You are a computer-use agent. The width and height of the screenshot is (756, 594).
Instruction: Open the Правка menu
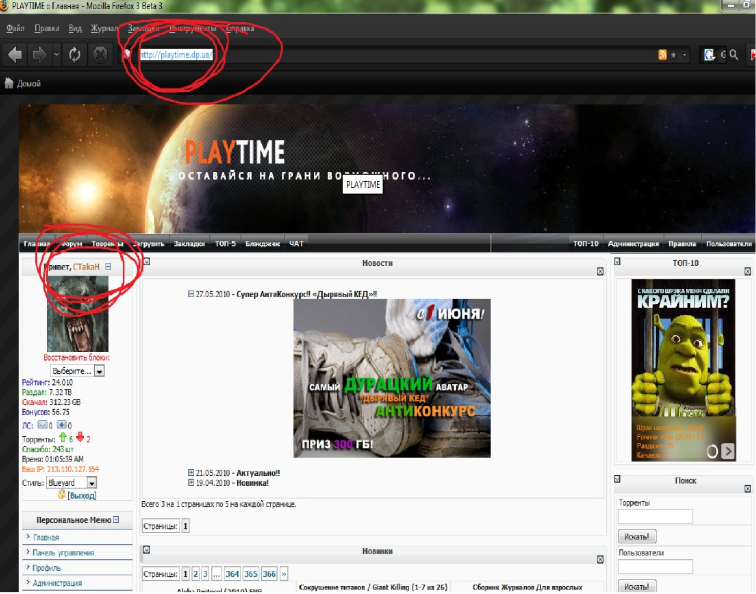[47, 28]
